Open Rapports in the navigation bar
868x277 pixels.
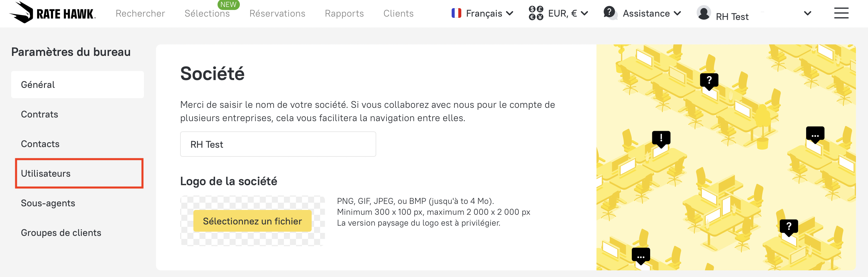[344, 14]
